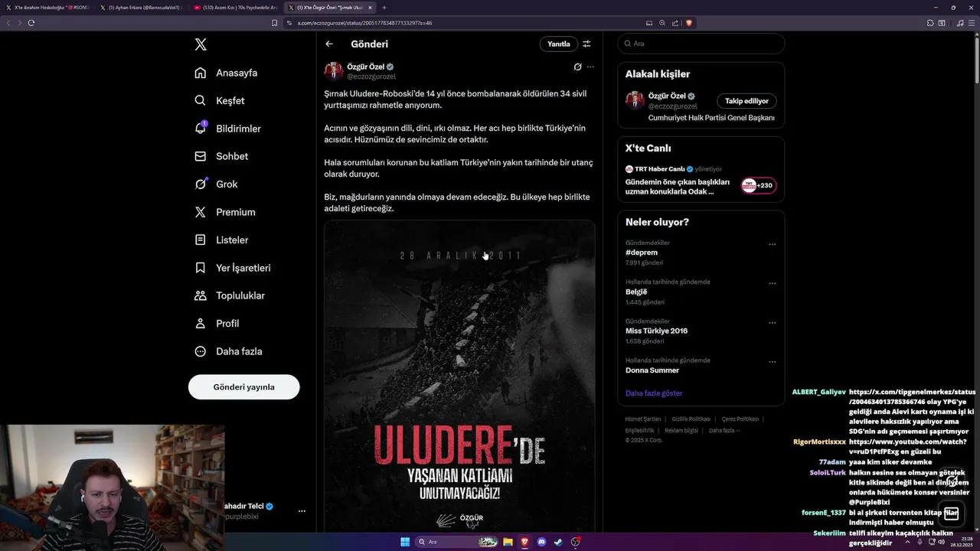Screen dimensions: 980x551
Task: Open #deprem trend
Action: pyautogui.click(x=642, y=253)
